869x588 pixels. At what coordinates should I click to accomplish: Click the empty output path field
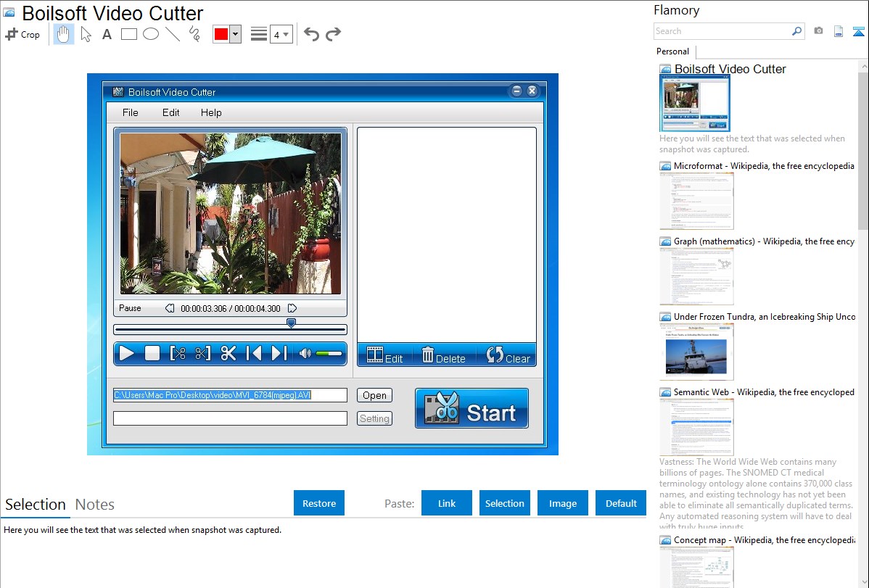point(230,418)
